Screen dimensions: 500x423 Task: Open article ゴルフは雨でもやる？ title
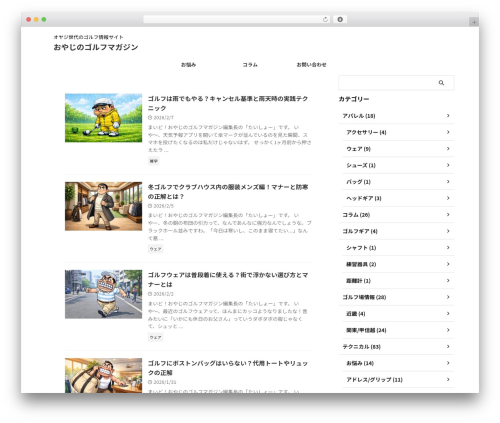tap(228, 103)
